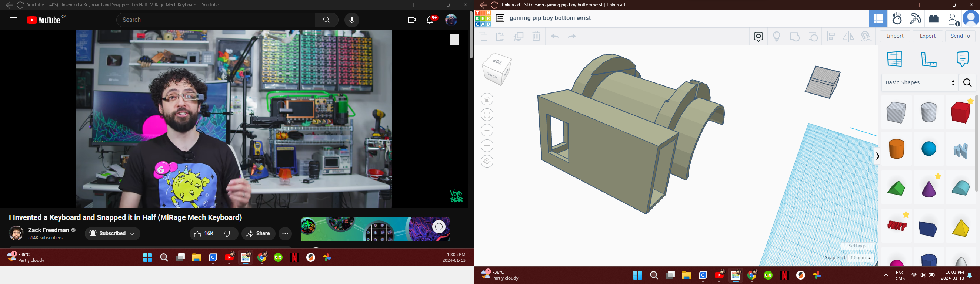
Task: Collapse the shapes panel arrow
Action: (x=877, y=156)
